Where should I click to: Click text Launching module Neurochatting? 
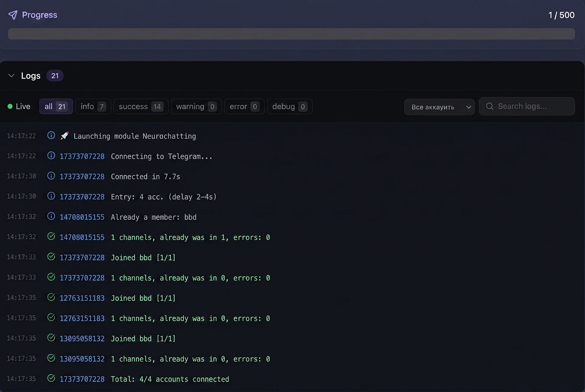point(135,136)
